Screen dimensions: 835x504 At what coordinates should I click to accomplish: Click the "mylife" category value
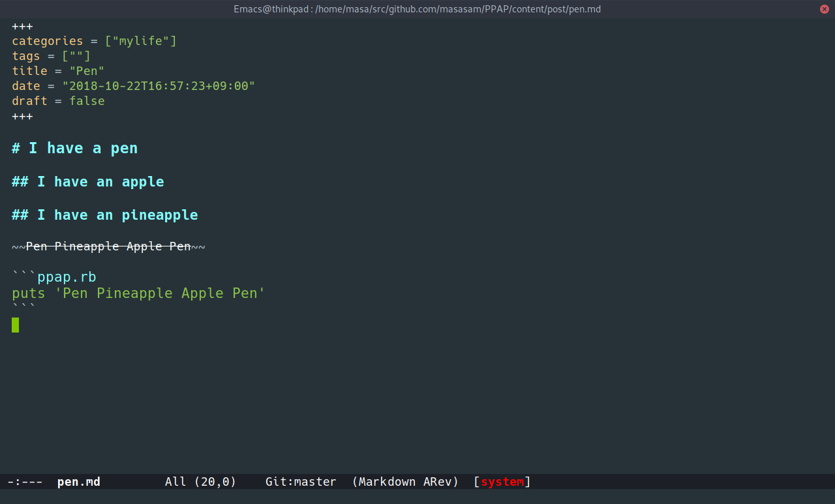point(141,41)
